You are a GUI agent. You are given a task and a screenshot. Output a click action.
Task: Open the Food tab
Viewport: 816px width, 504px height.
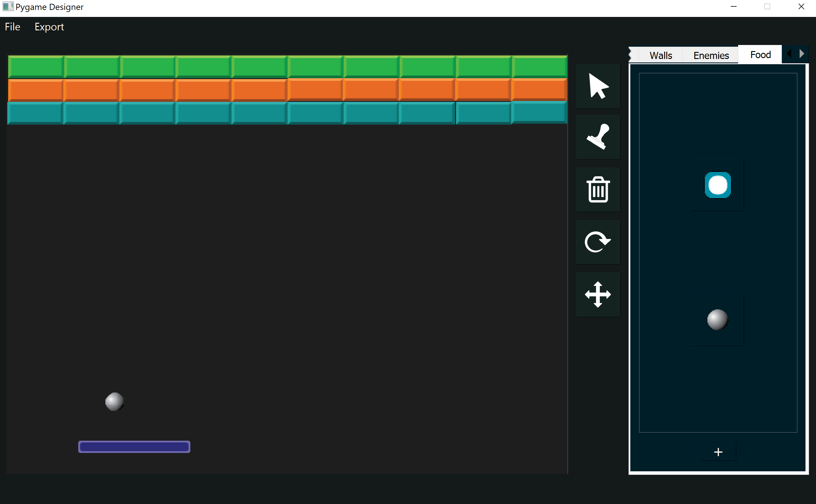760,54
